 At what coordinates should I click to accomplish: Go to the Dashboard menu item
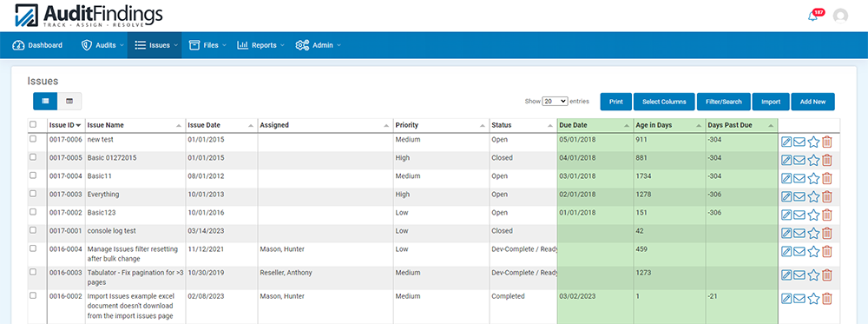(37, 45)
